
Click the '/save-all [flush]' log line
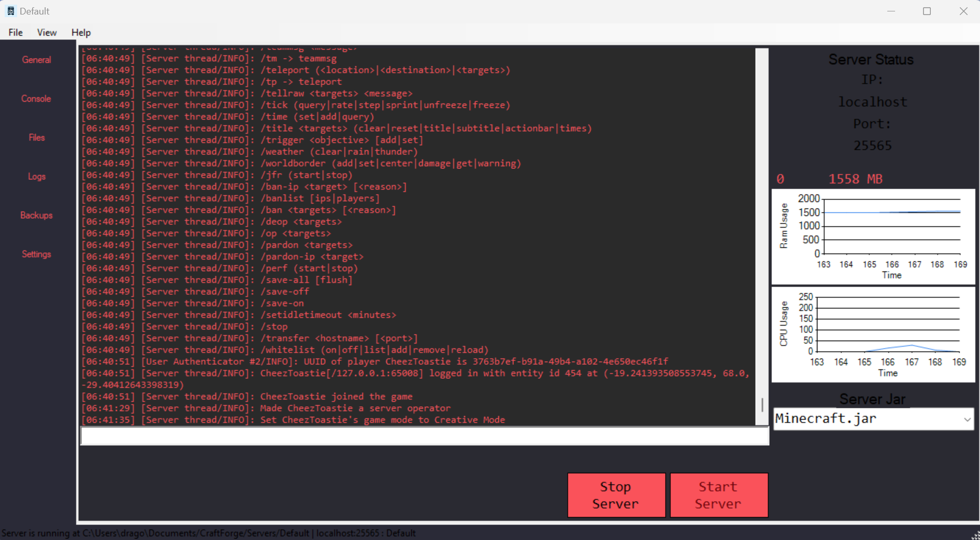tap(217, 280)
